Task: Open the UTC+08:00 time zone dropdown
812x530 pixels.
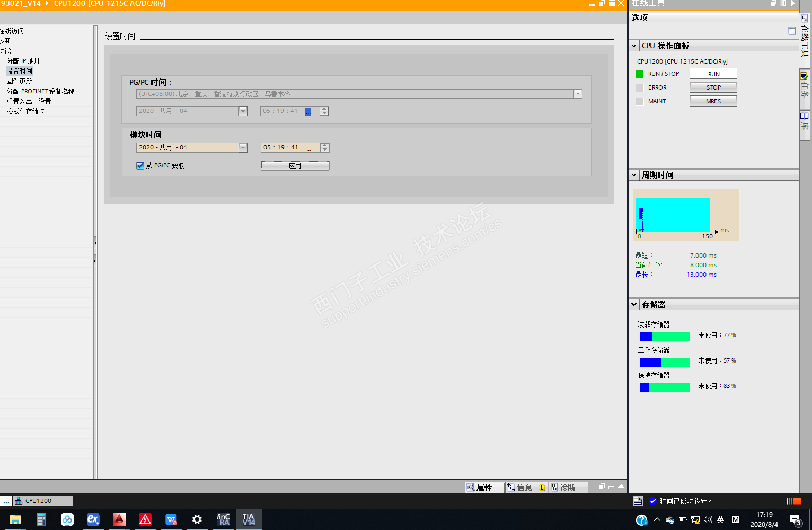Action: point(578,94)
